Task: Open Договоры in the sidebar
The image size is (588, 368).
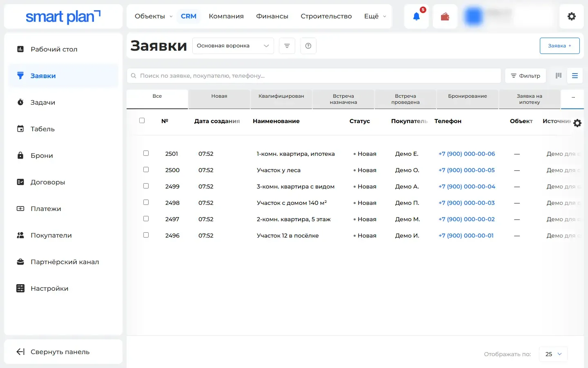Action: click(63, 182)
